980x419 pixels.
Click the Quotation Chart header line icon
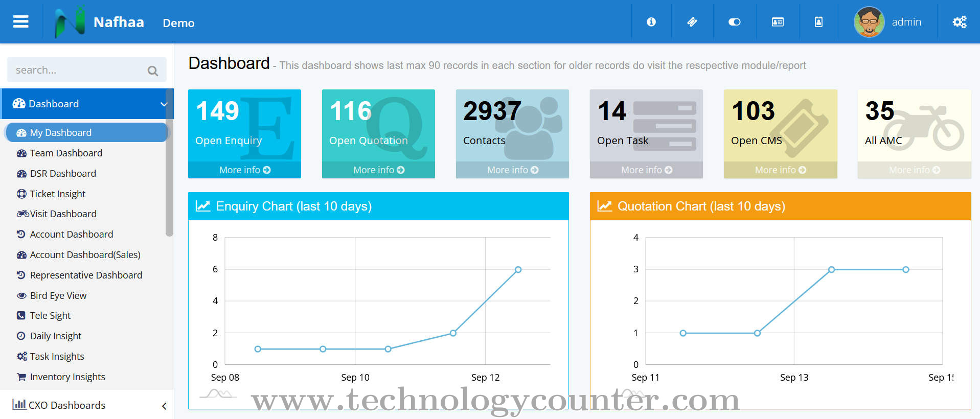coord(605,206)
